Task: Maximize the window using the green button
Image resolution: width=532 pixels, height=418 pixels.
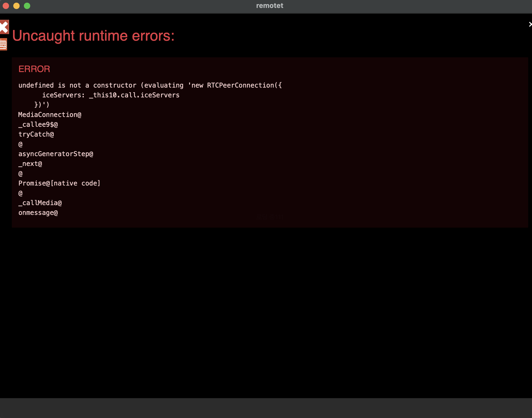Action: (x=27, y=6)
